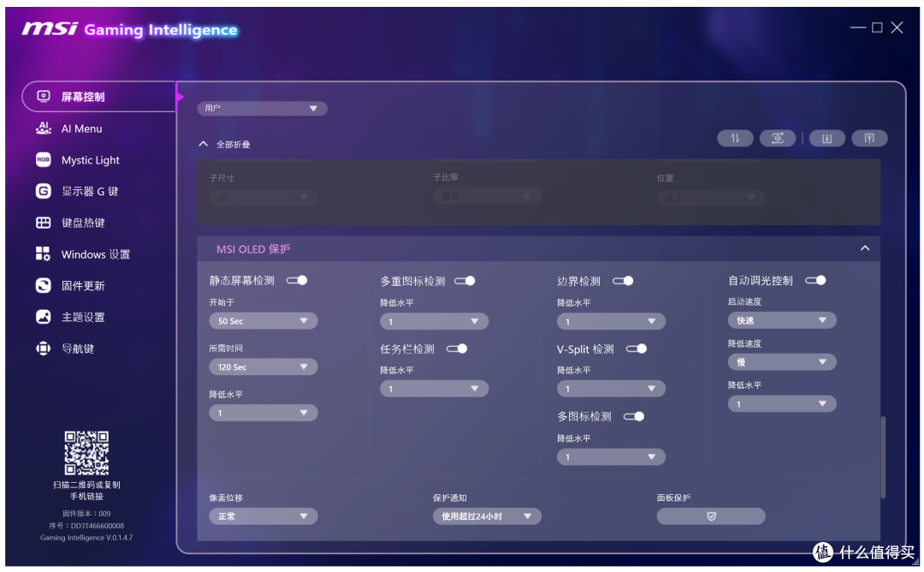924x572 pixels.
Task: Open 保护通知 使用超过24小时 dropdown
Action: tap(487, 516)
